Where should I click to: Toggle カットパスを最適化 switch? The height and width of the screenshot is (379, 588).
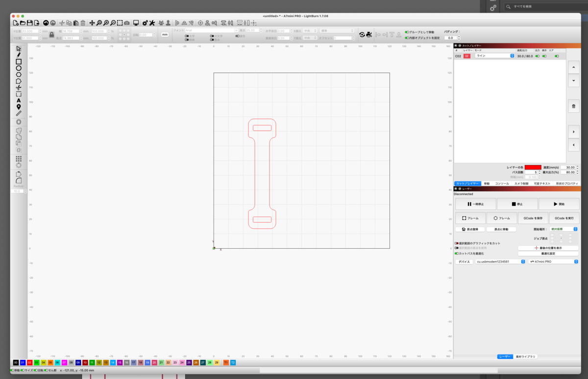457,254
